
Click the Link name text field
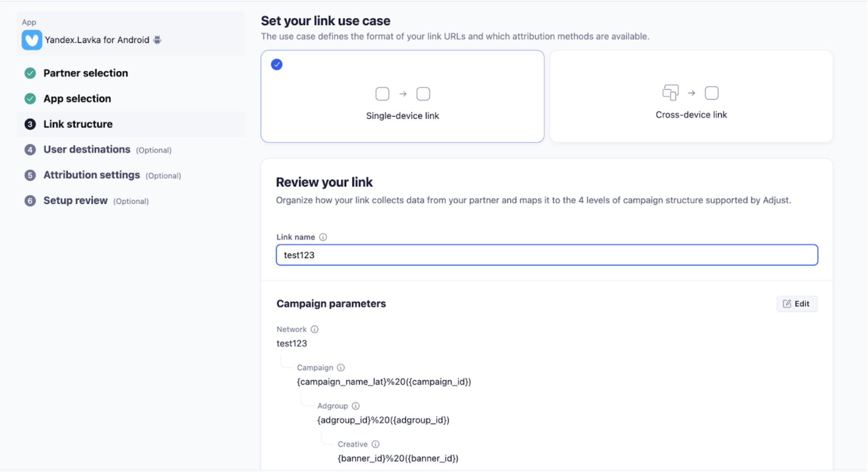pos(547,255)
